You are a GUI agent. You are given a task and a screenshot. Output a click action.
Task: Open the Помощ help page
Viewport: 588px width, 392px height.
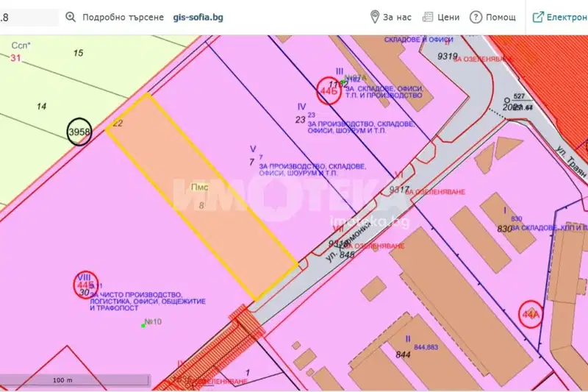pyautogui.click(x=501, y=17)
